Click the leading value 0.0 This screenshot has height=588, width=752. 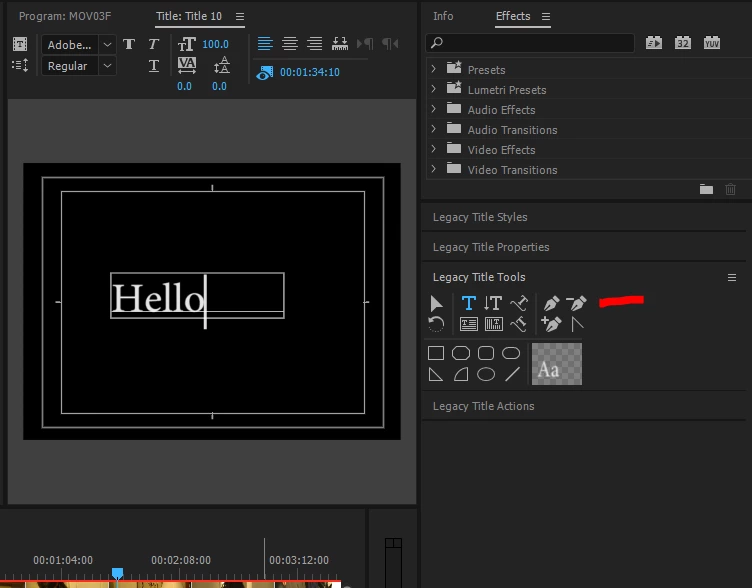coord(219,86)
